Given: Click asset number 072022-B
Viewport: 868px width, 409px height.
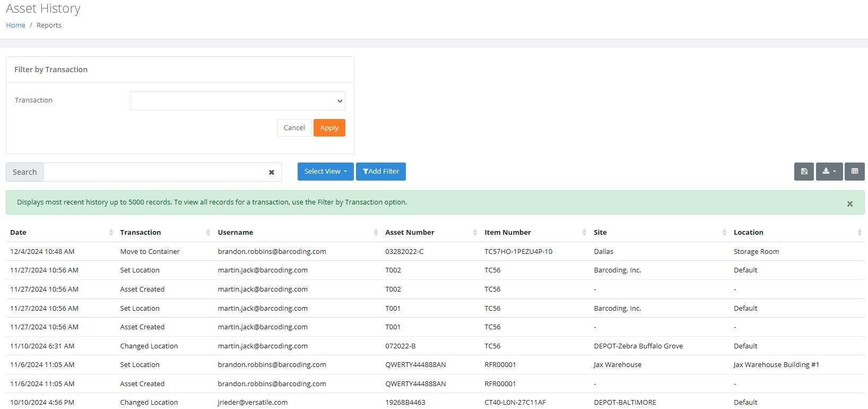Looking at the screenshot, I should 401,346.
